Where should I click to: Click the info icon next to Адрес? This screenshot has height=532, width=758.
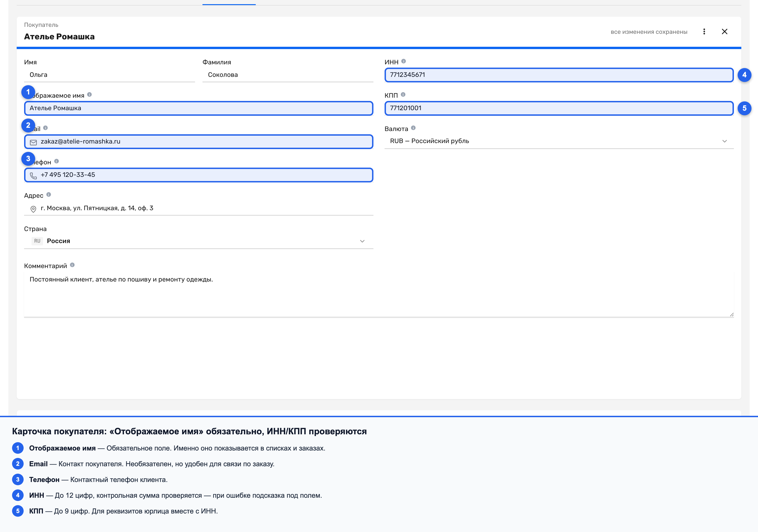click(48, 195)
